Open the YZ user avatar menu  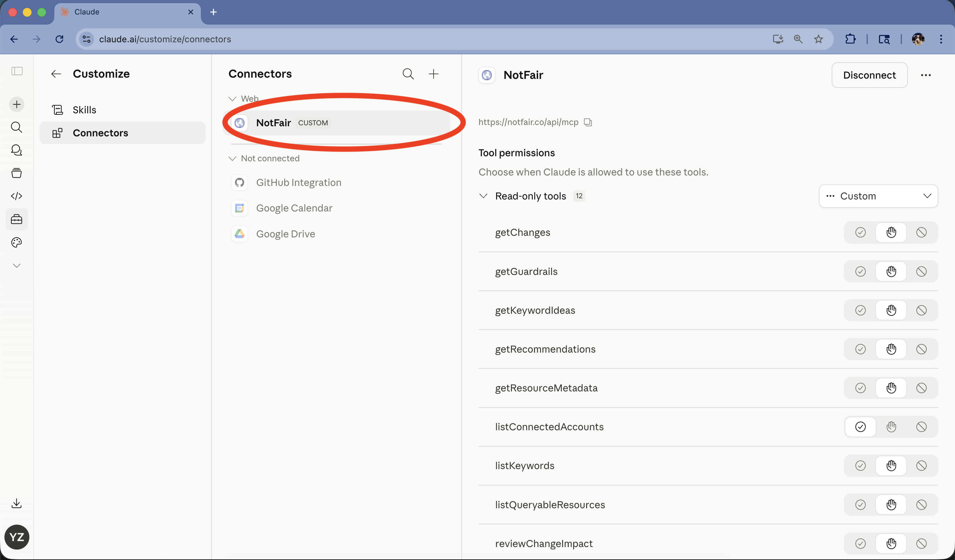pyautogui.click(x=17, y=537)
